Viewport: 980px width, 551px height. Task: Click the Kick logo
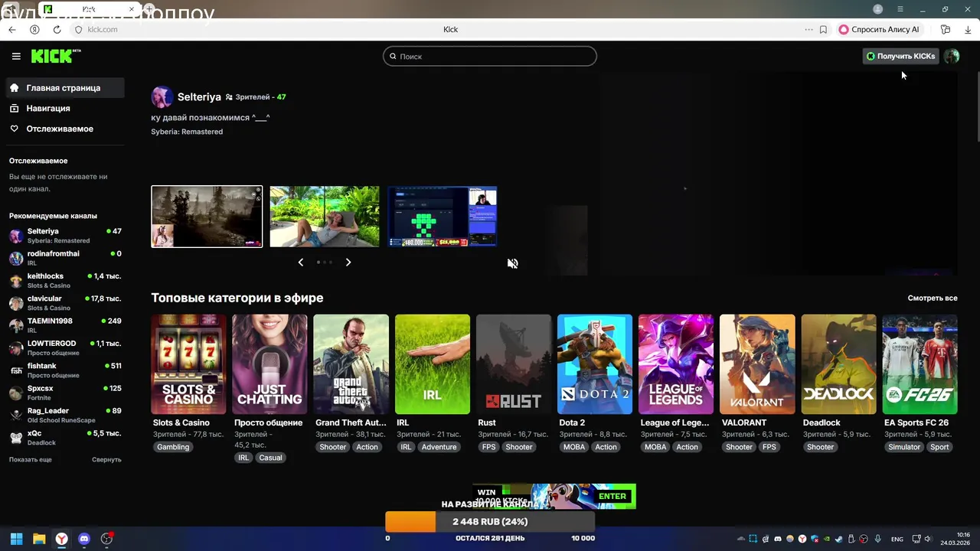(55, 56)
